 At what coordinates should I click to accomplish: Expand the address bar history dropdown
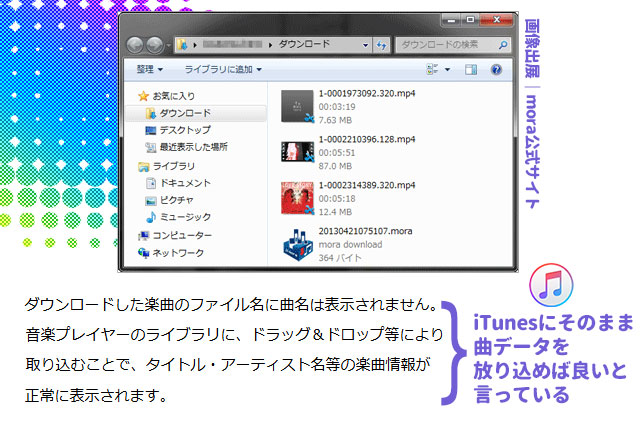click(x=363, y=45)
